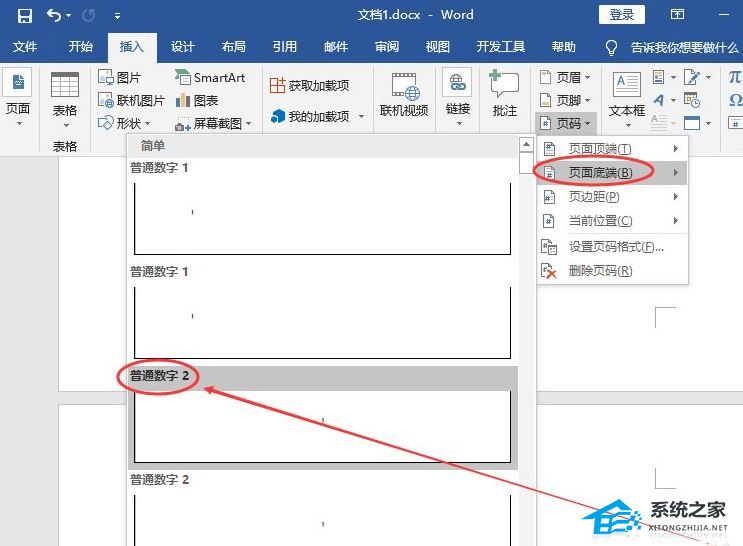Open the 开发工具 tab
The height and width of the screenshot is (546, 743).
[500, 46]
